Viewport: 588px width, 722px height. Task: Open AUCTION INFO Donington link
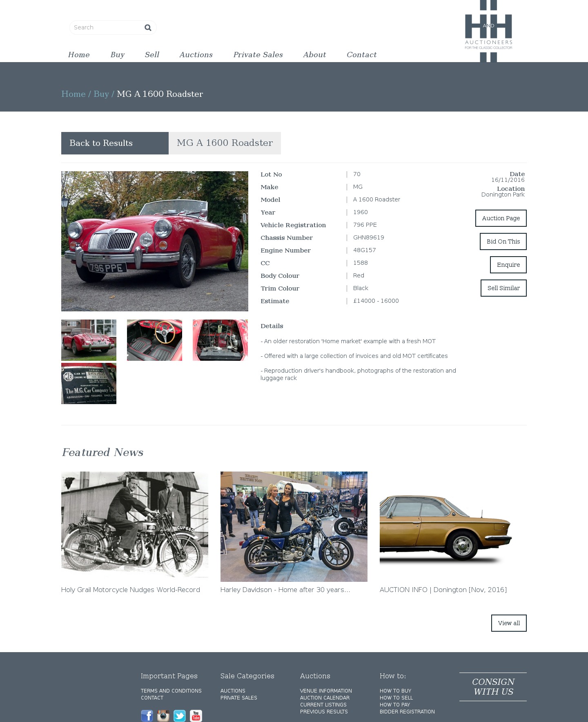(443, 590)
